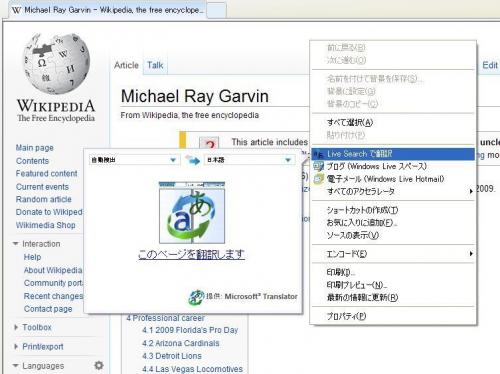Open the source language auto-detect dropdown

click(134, 160)
